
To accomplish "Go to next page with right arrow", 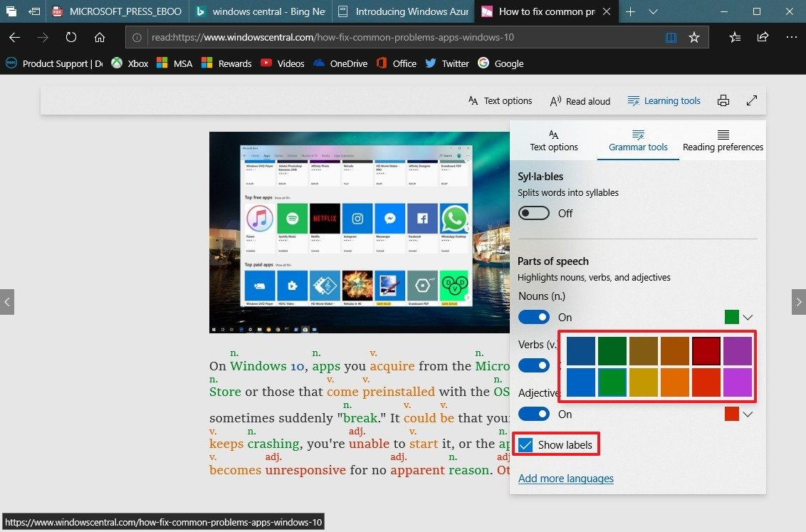I will pyautogui.click(x=798, y=302).
